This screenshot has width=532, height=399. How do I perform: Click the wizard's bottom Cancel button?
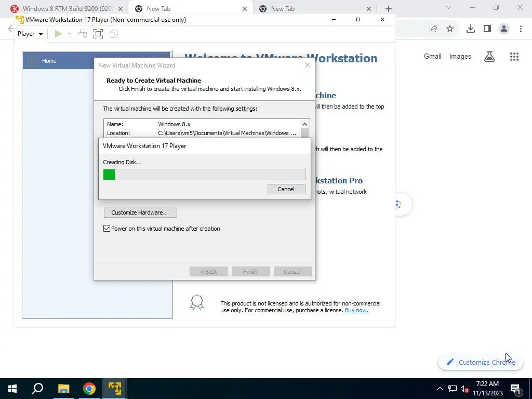[x=292, y=271]
